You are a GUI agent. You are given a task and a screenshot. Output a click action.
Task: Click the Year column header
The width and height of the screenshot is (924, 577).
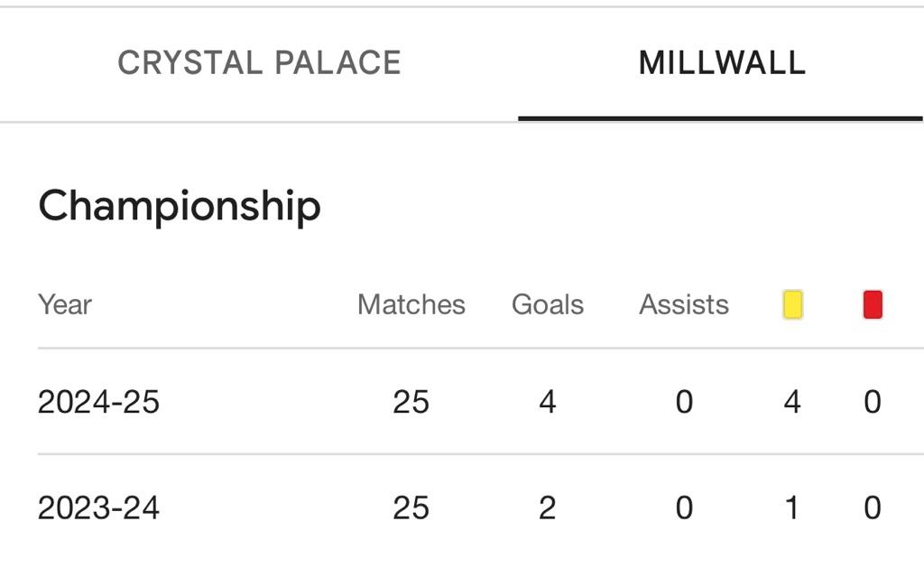point(65,305)
